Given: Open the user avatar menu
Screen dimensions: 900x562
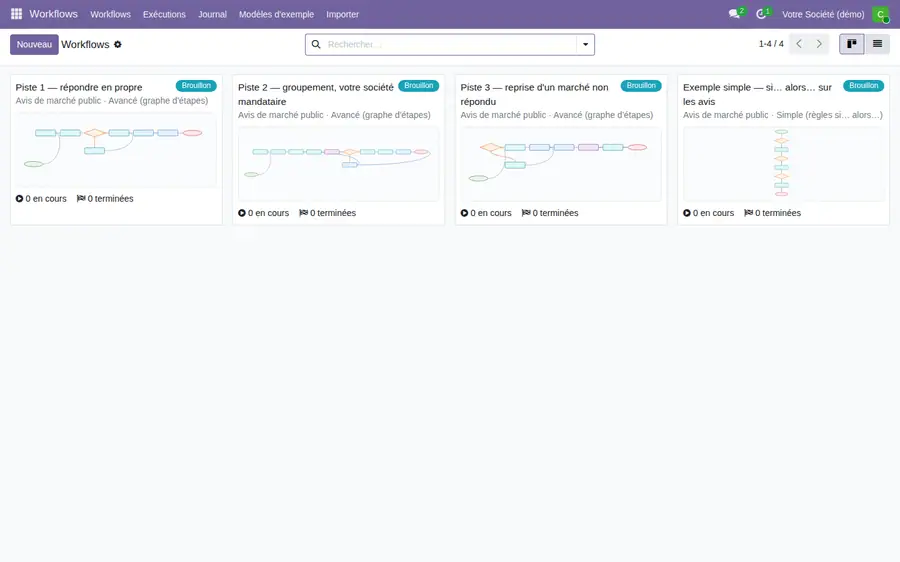Looking at the screenshot, I should [880, 14].
